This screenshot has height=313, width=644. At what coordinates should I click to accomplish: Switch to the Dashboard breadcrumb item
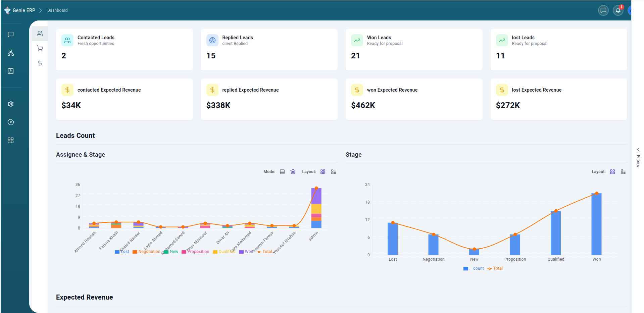click(57, 10)
